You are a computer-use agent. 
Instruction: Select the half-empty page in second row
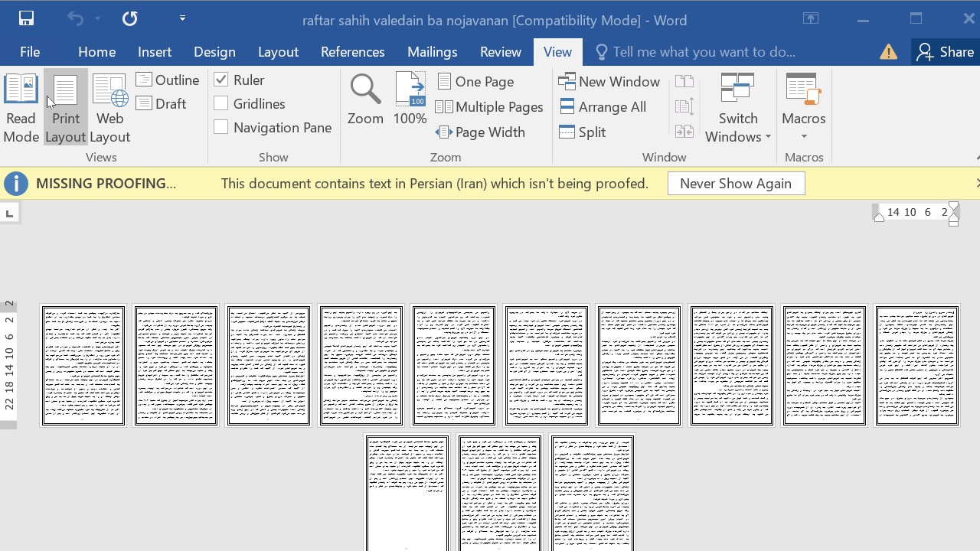407,494
